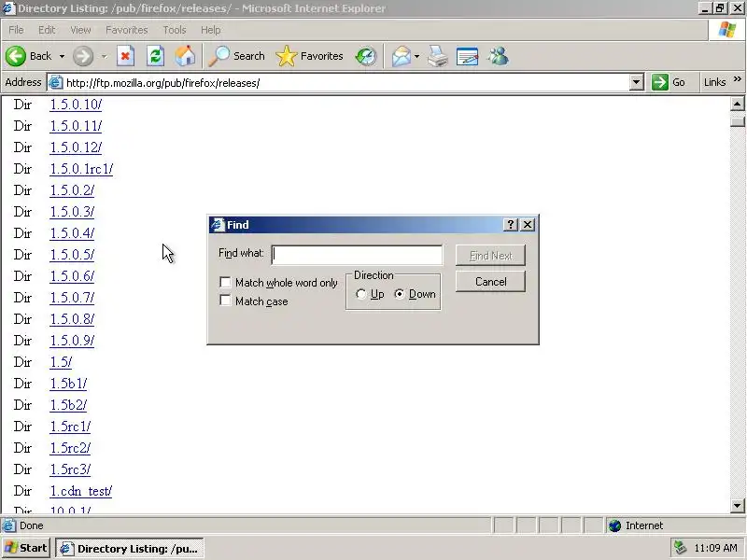Click the vertical scrollbar thumb
Screen dimensions: 747x560
coord(737,121)
